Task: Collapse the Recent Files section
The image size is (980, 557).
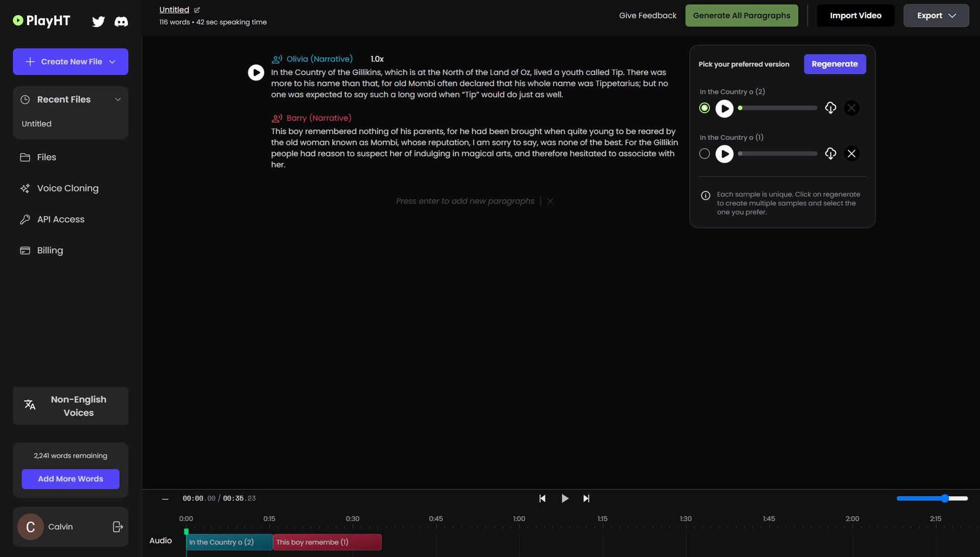Action: (118, 99)
